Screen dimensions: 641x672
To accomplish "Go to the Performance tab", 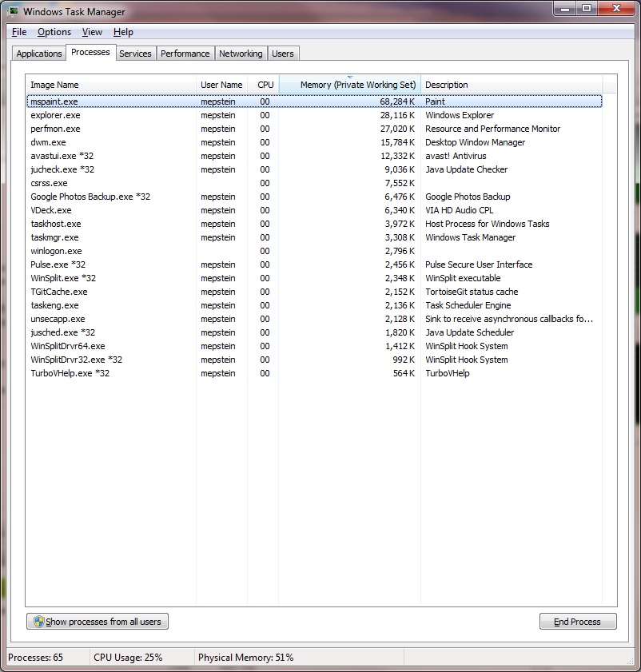I will [185, 54].
